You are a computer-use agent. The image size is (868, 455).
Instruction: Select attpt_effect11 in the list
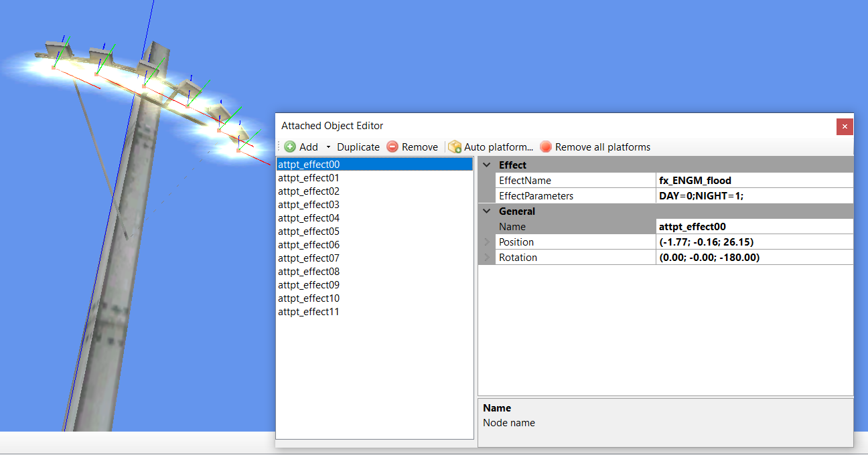click(309, 312)
